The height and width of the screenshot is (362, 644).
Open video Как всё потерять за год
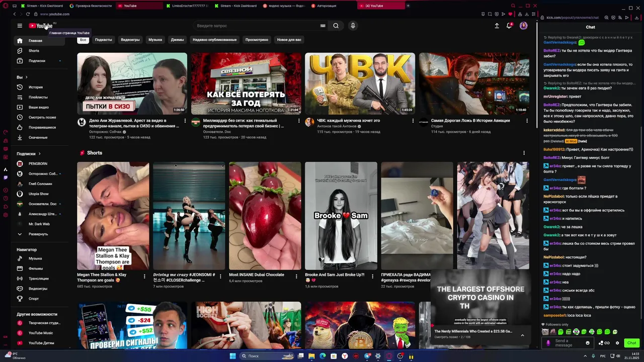tap(246, 83)
